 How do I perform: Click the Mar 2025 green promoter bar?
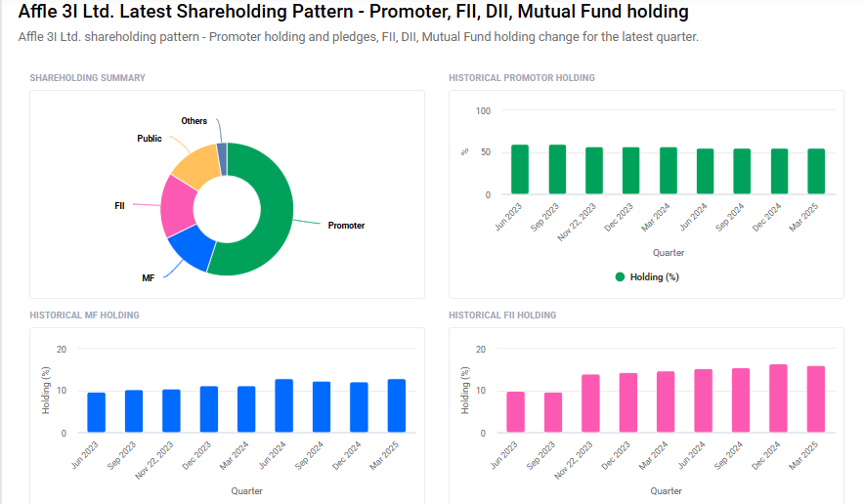pyautogui.click(x=816, y=171)
